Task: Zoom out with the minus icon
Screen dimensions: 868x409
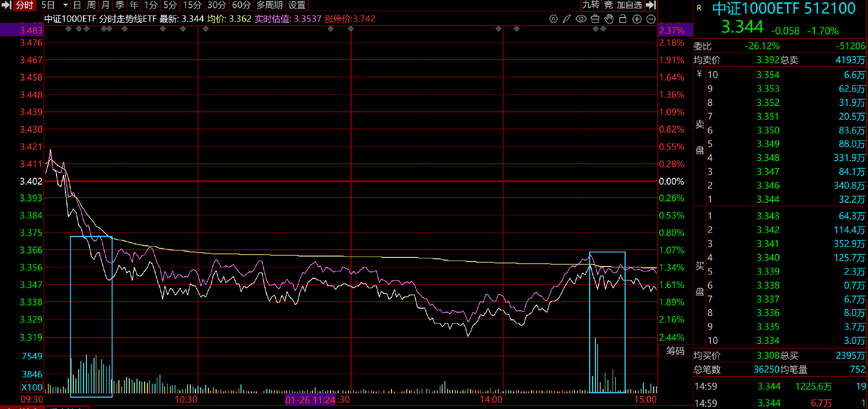Action: 651,19
